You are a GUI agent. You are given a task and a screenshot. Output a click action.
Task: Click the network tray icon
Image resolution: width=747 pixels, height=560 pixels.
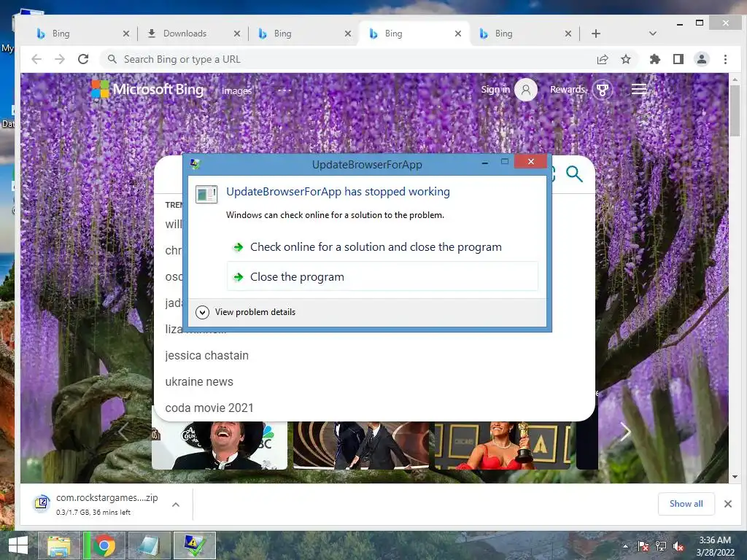pyautogui.click(x=661, y=546)
